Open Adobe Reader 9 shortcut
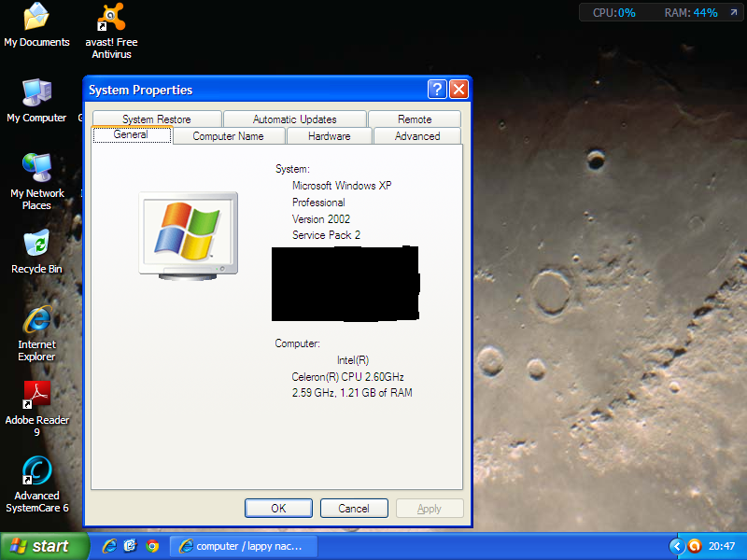This screenshot has height=560, width=747. [x=36, y=408]
